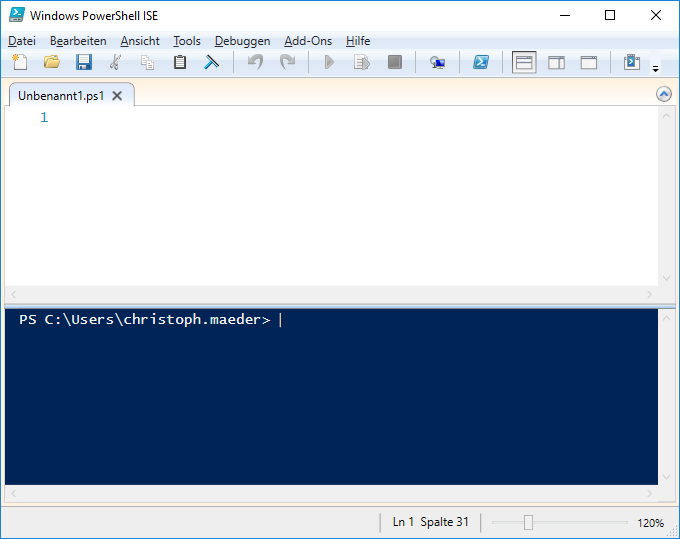The width and height of the screenshot is (680, 539).
Task: Open the Debuggen menu
Action: tap(242, 41)
